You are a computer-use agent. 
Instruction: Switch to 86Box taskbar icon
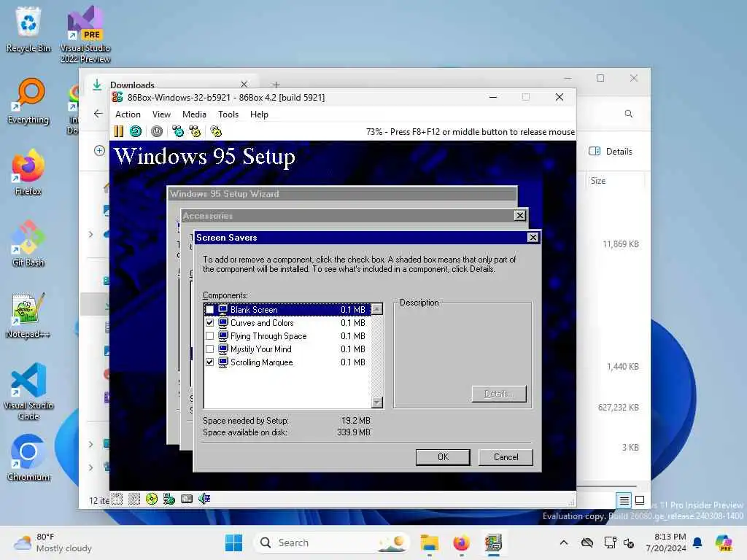click(x=494, y=542)
